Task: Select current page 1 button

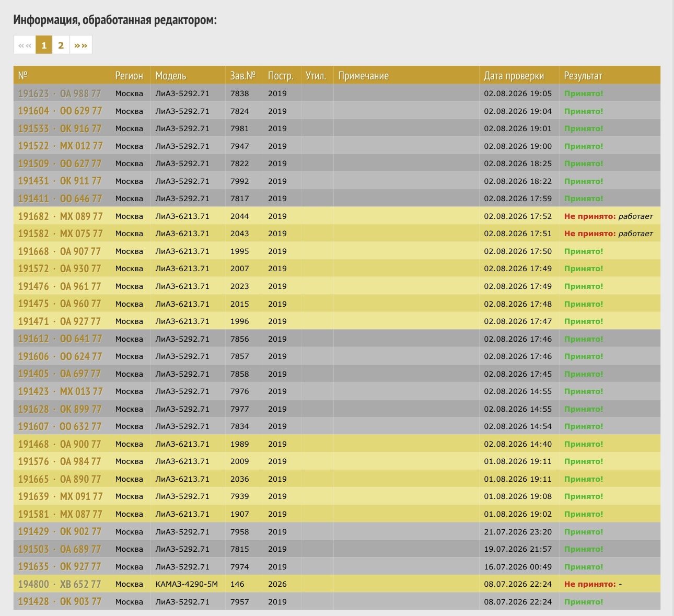Action: coord(44,45)
